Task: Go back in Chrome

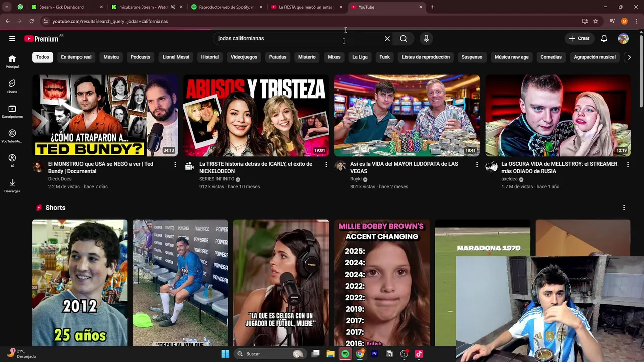Action: point(7,21)
